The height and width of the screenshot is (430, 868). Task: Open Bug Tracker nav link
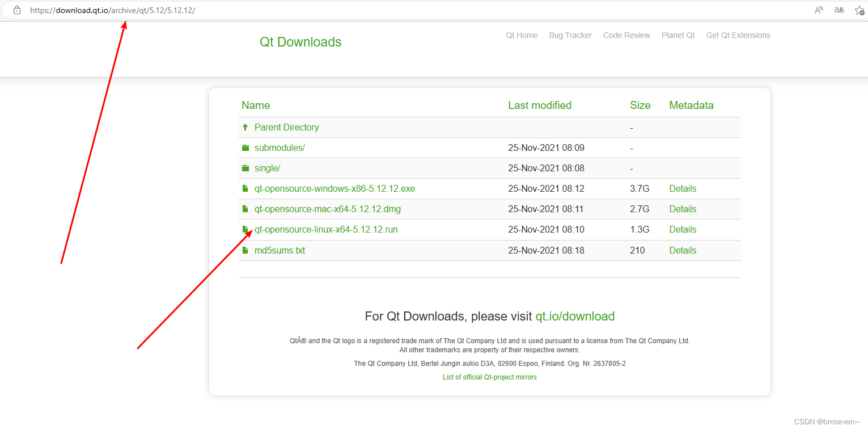[570, 35]
